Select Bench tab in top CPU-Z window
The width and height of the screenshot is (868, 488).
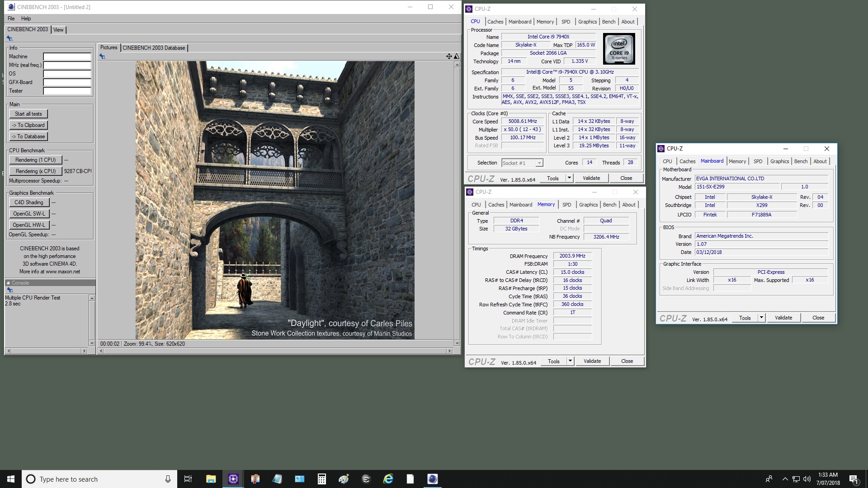click(x=609, y=22)
